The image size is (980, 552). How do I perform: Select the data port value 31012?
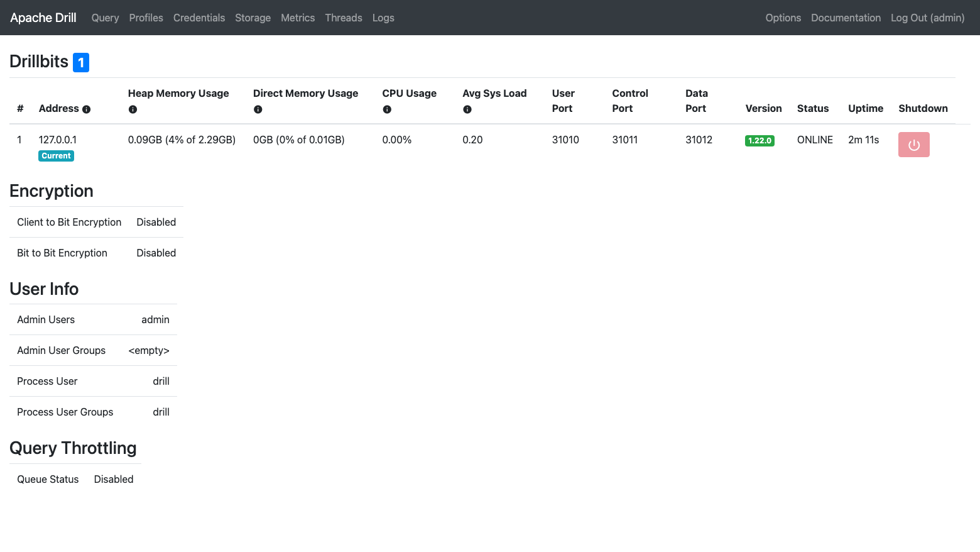click(699, 140)
